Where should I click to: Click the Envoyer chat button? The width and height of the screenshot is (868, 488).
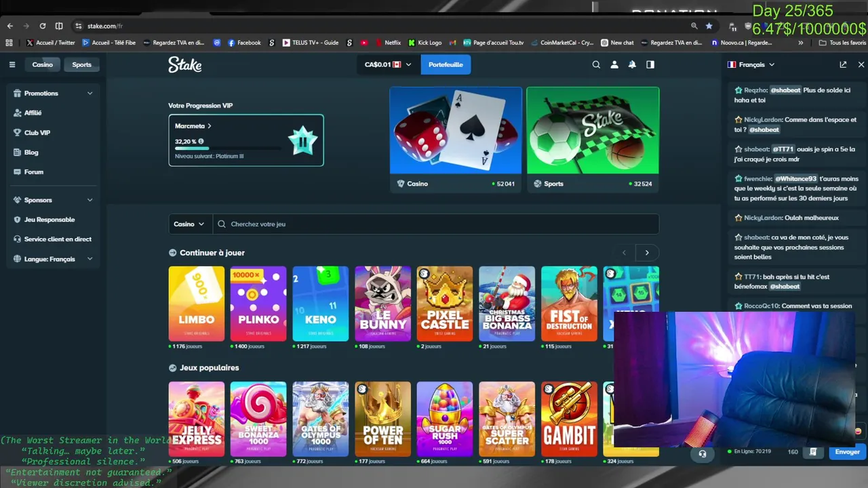(847, 452)
